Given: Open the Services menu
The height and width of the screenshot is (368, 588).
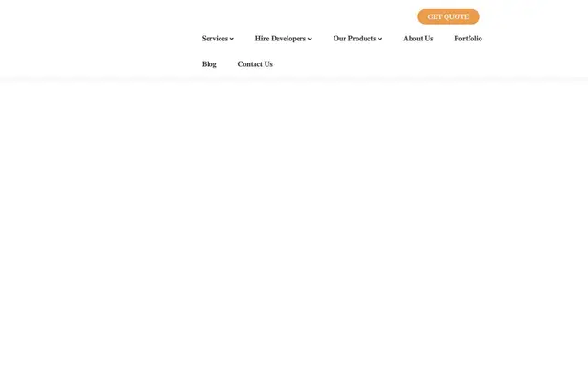Looking at the screenshot, I should (x=215, y=39).
